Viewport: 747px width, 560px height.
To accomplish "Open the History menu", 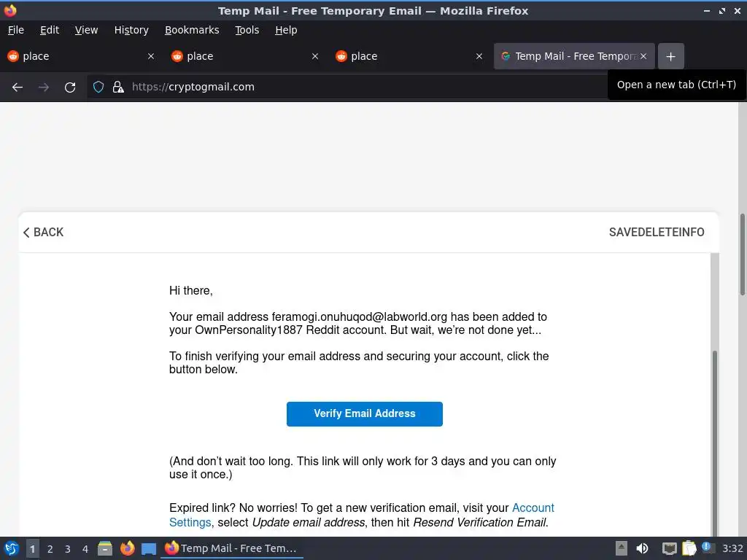I will (x=131, y=30).
